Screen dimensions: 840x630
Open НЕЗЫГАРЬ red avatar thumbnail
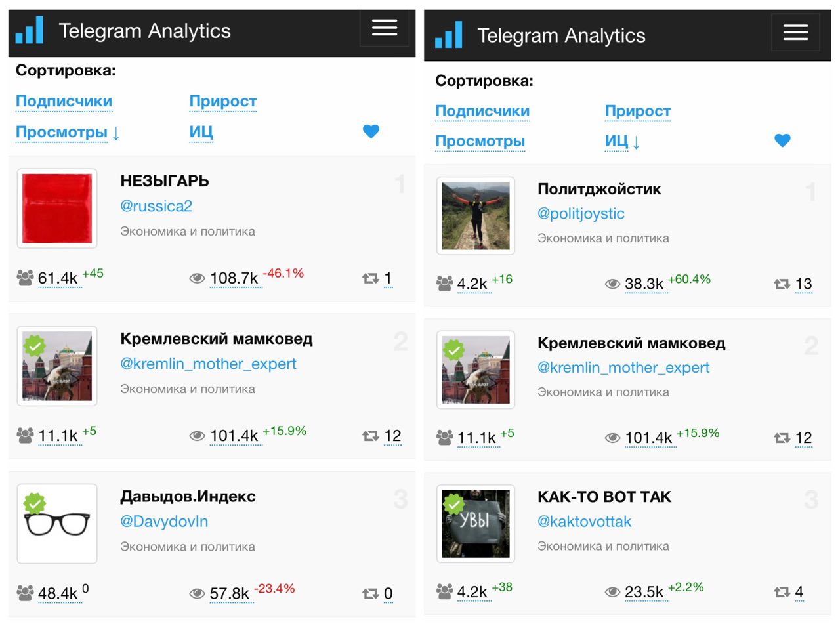pyautogui.click(x=57, y=209)
